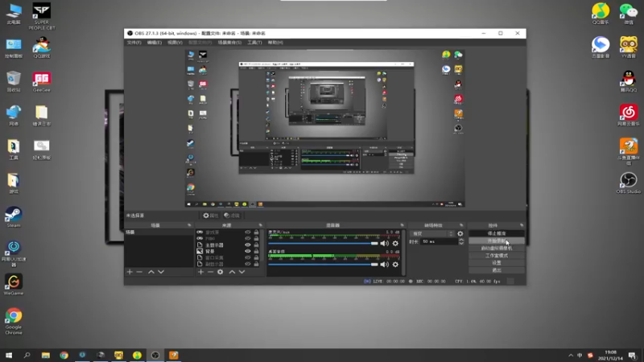Click the duration stepper arrows next to 50 ms
The height and width of the screenshot is (362, 644).
point(460,241)
